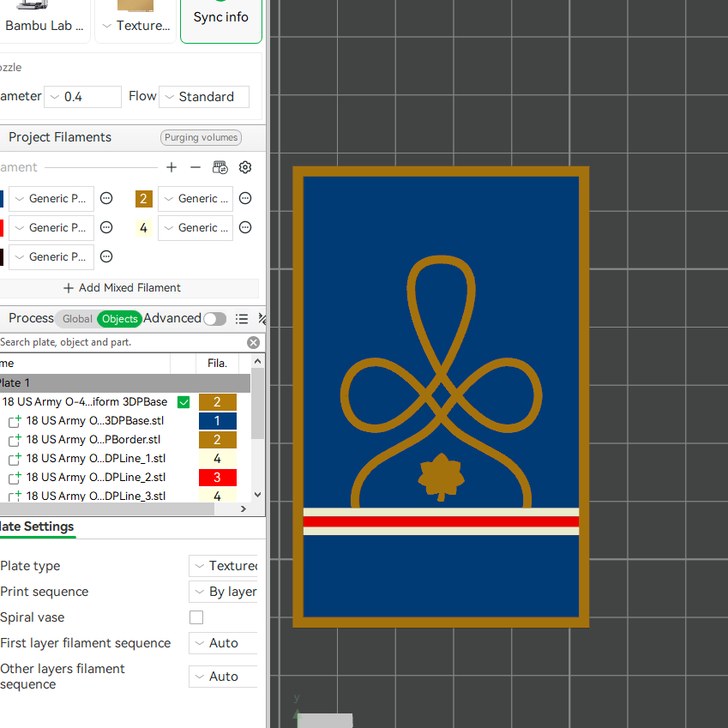Screen dimensions: 728x728
Task: Switch Process view to Objects
Action: tap(120, 319)
